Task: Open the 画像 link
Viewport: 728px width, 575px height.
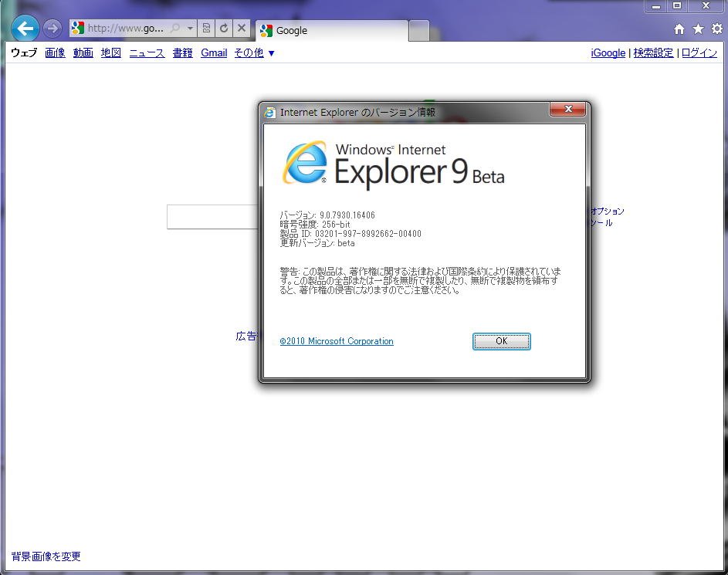Action: coord(55,53)
